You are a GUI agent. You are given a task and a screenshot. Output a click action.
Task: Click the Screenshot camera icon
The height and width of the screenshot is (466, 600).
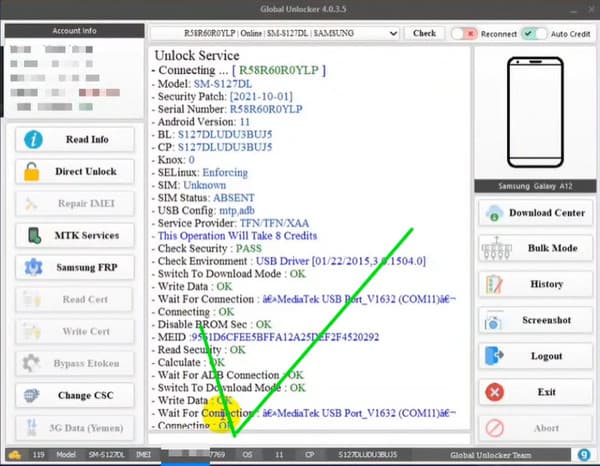click(494, 321)
